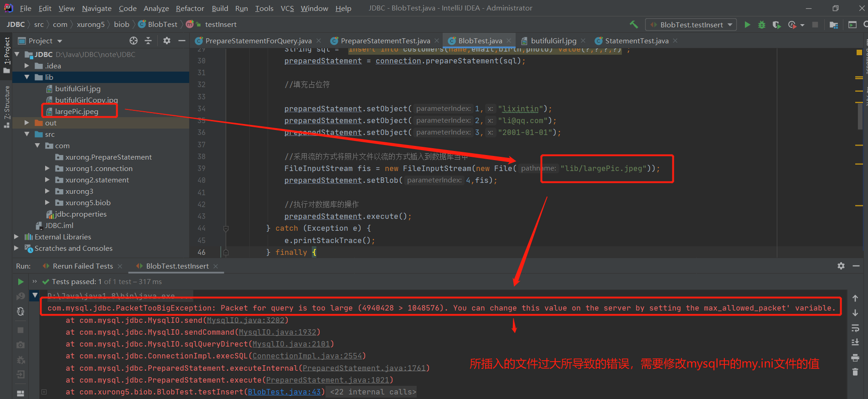
Task: Collapse all via Project panel header icon
Action: (x=148, y=41)
